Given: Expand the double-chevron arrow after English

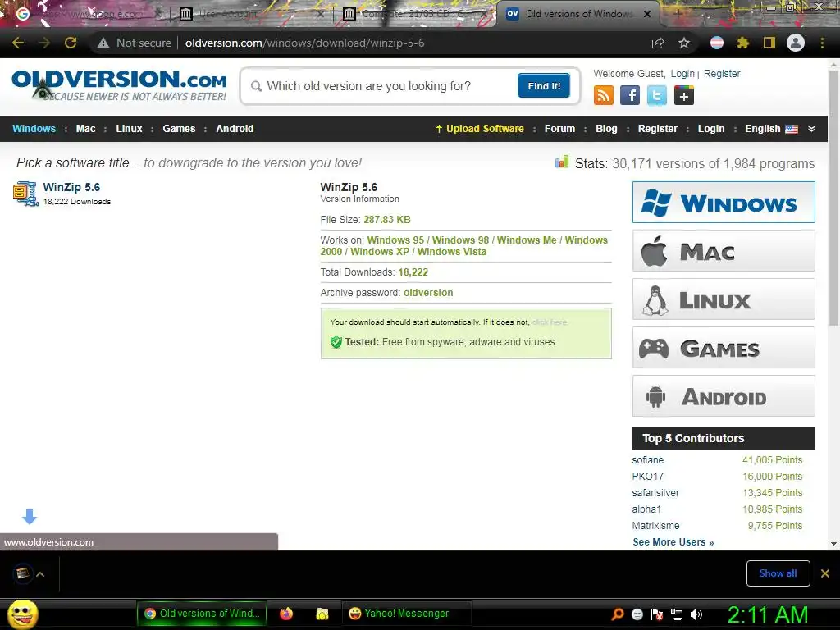Looking at the screenshot, I should pyautogui.click(x=811, y=129).
